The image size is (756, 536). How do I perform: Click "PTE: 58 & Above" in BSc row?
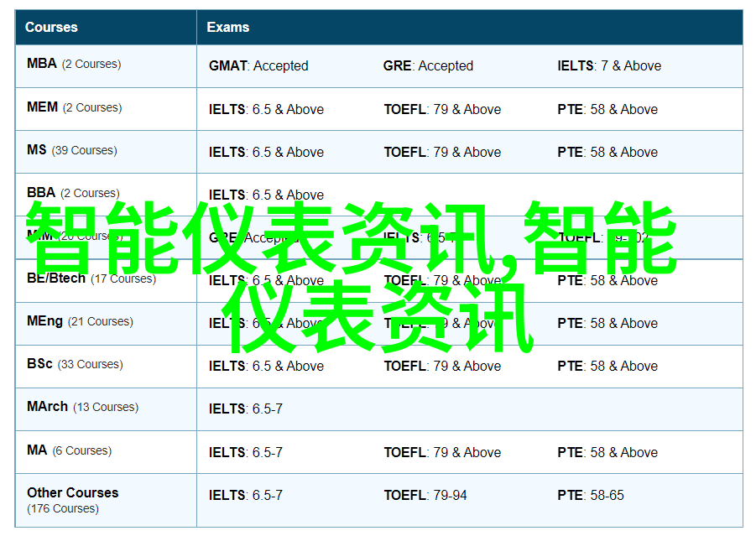point(607,367)
